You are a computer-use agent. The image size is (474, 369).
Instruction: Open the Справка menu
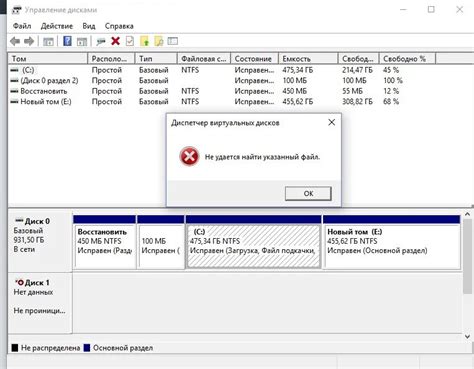click(119, 26)
